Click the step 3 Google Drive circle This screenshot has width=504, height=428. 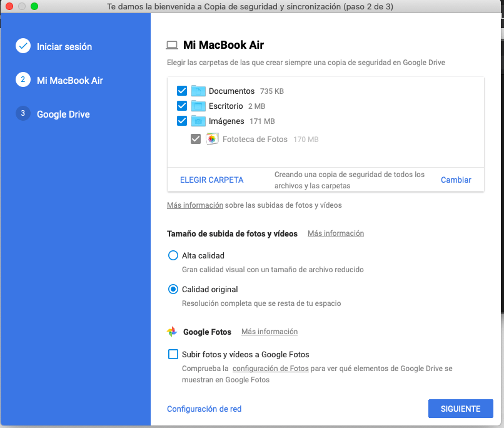click(x=23, y=114)
